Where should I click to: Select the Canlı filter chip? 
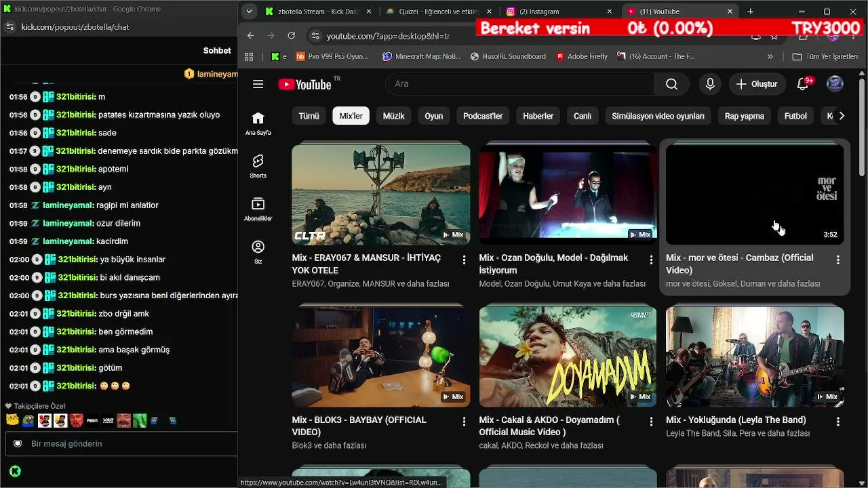pyautogui.click(x=583, y=116)
